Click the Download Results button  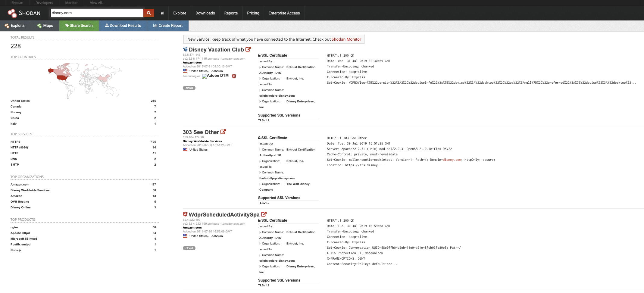coord(123,26)
